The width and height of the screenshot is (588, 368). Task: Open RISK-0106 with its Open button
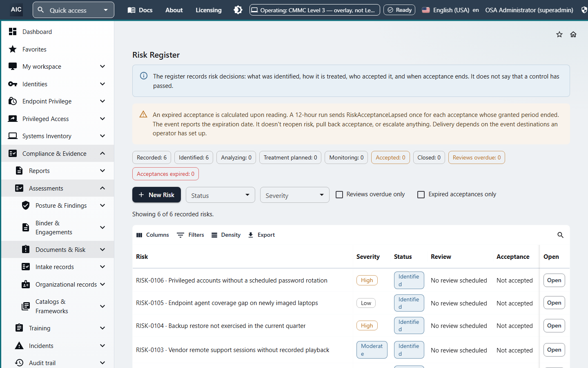click(x=554, y=280)
